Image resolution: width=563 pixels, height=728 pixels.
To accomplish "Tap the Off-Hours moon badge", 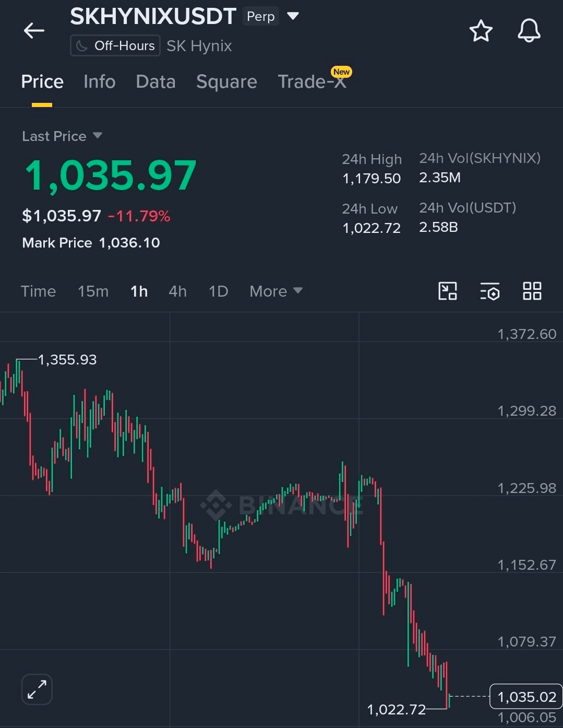I will [x=115, y=46].
